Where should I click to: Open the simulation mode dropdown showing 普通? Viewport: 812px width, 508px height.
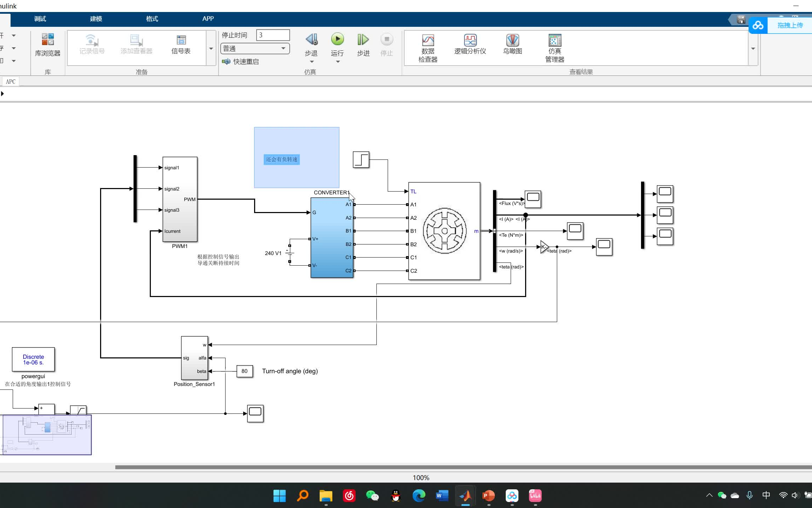click(255, 48)
